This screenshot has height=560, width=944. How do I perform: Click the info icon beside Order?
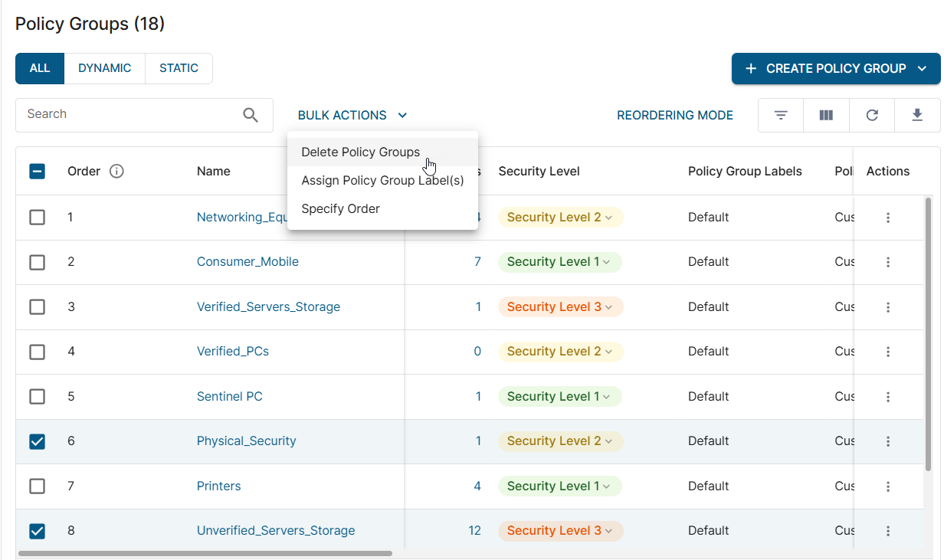click(x=116, y=172)
